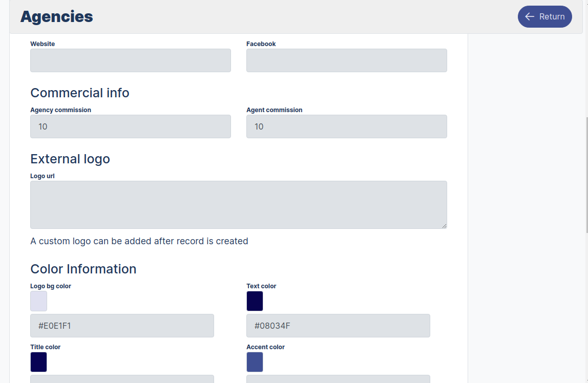Click the custom logo note text

pyautogui.click(x=139, y=241)
